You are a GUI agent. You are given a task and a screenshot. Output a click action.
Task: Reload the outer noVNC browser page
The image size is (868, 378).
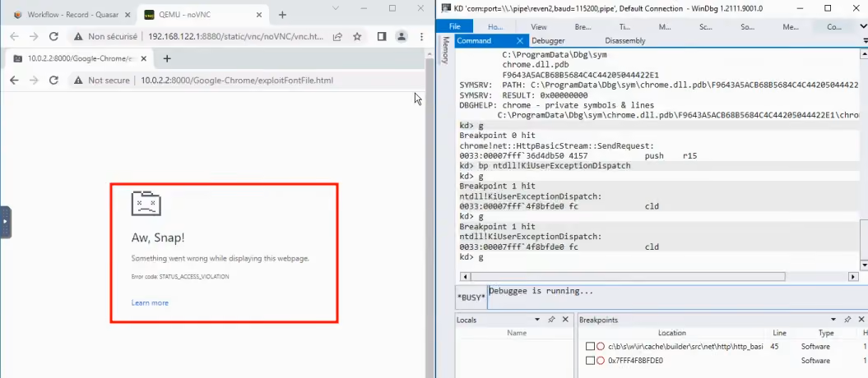pyautogui.click(x=53, y=36)
